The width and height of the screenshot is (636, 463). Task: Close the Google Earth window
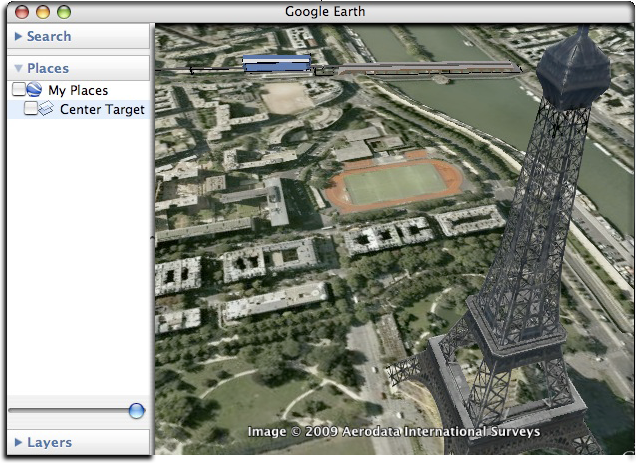(x=22, y=12)
